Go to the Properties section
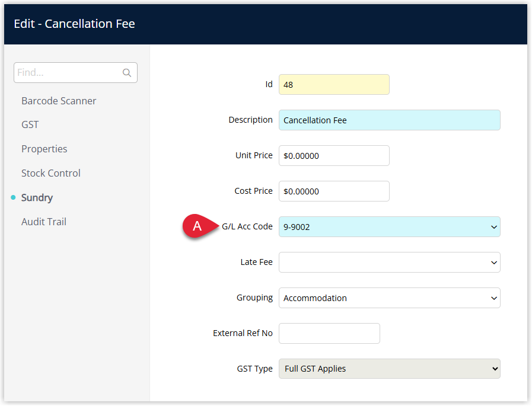The width and height of the screenshot is (532, 406). pyautogui.click(x=44, y=149)
